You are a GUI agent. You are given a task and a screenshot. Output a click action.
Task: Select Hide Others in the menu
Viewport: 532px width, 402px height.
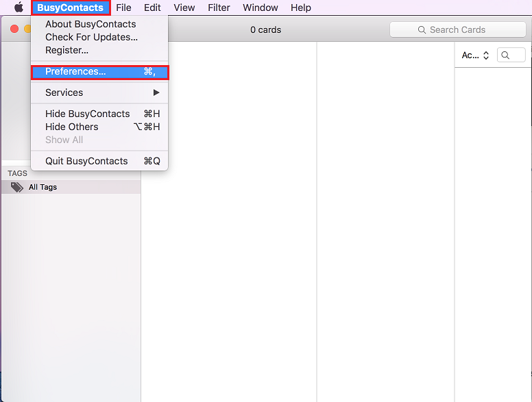pyautogui.click(x=72, y=127)
